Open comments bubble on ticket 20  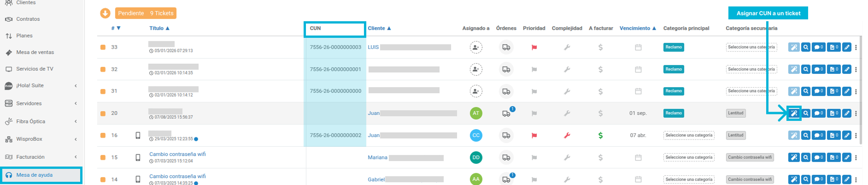tap(819, 113)
